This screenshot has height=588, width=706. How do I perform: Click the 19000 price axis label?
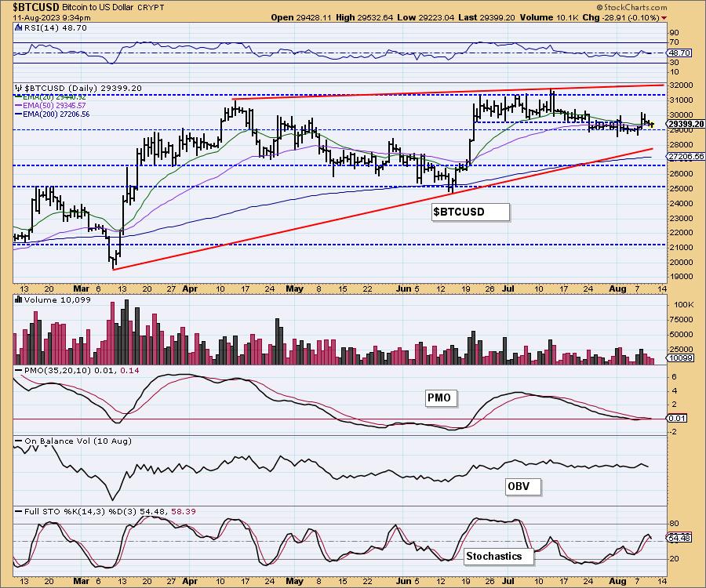tap(682, 277)
